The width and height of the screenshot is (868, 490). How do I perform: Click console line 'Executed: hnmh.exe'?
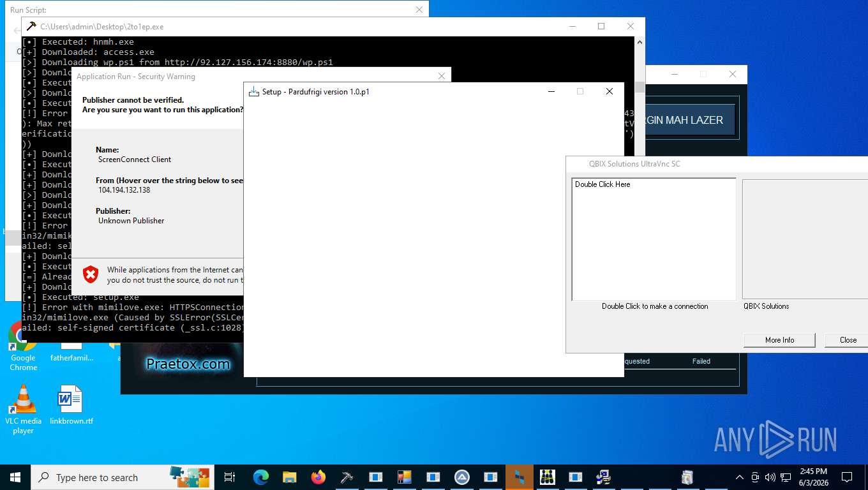[x=78, y=42]
